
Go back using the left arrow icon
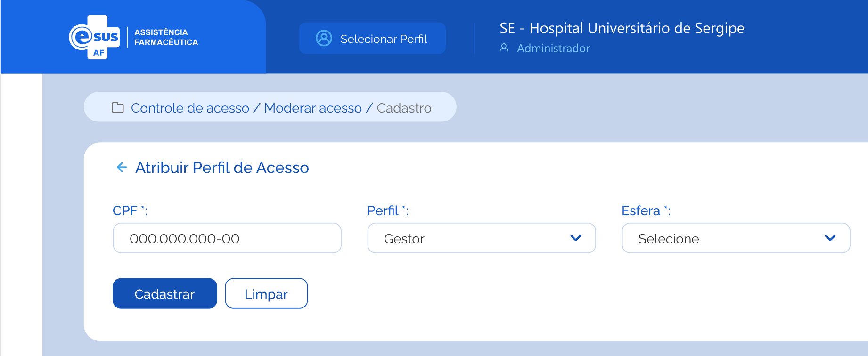(x=122, y=167)
